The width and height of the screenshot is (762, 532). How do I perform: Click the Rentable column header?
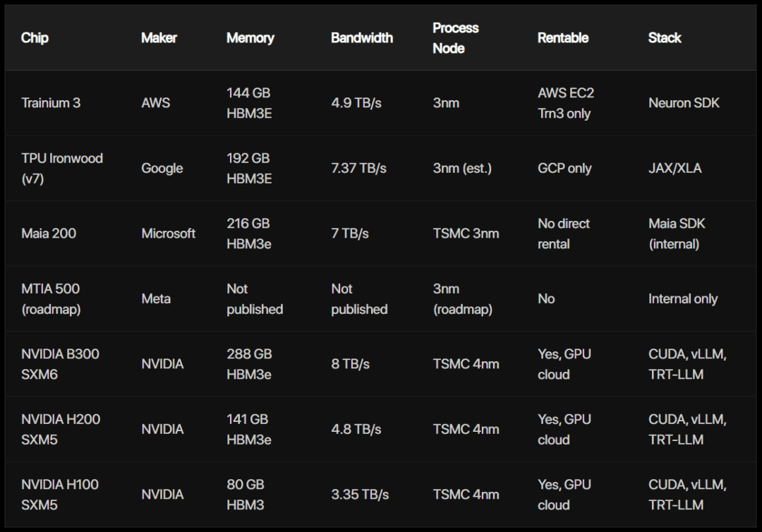point(563,38)
